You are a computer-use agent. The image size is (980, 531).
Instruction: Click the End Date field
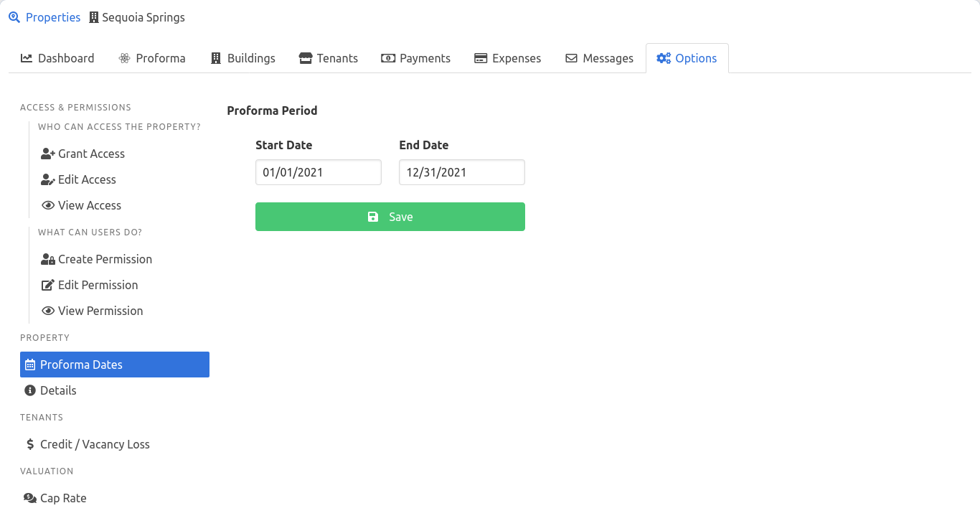point(462,172)
